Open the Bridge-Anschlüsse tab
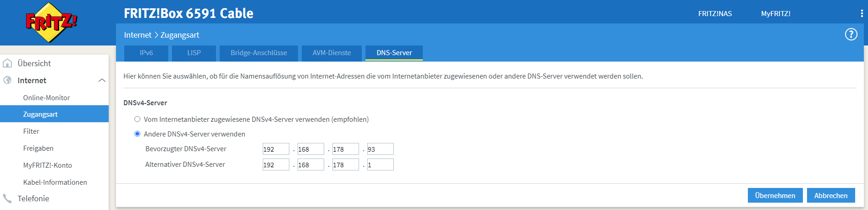This screenshot has height=210, width=868. point(259,53)
